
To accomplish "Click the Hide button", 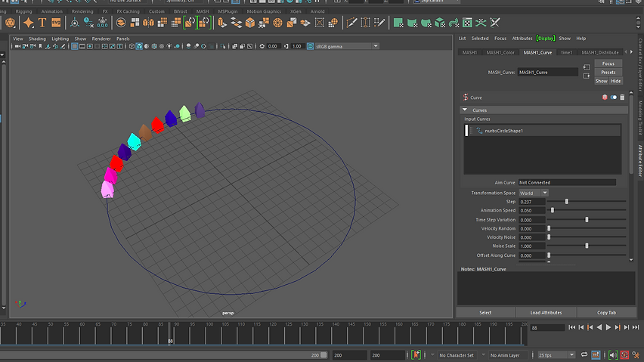I will click(x=616, y=81).
